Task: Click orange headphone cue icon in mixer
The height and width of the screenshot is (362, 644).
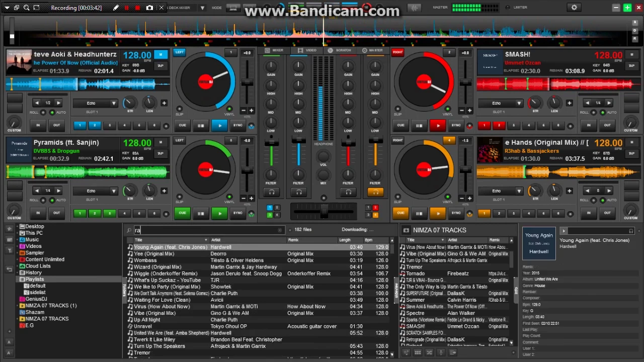Action: click(x=375, y=192)
